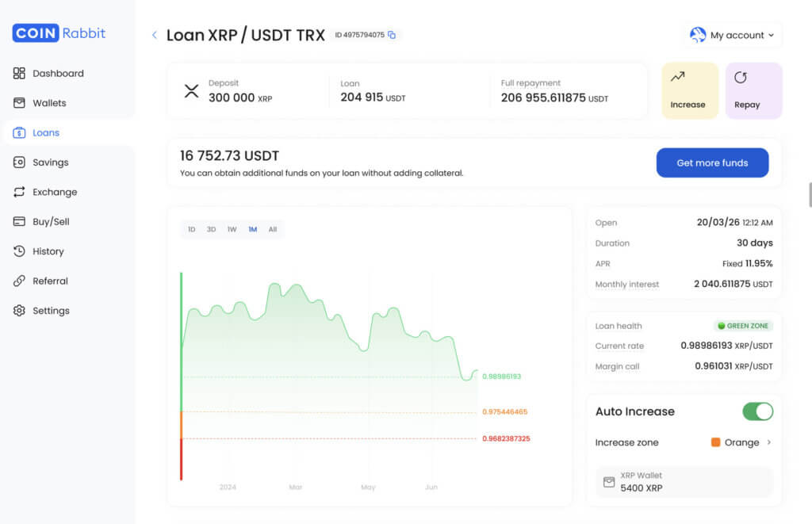Toggle Auto Increase off
The image size is (812, 524).
click(x=757, y=411)
